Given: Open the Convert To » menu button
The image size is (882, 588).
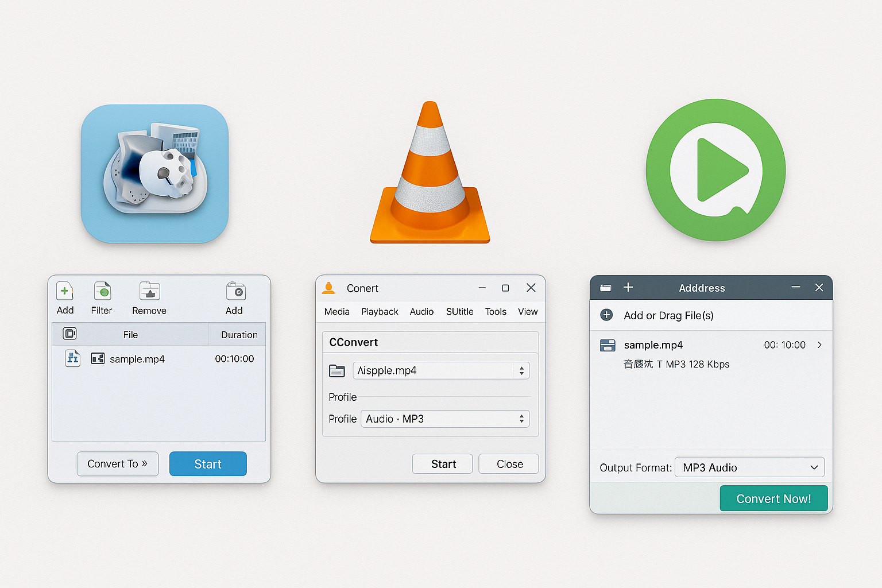Looking at the screenshot, I should tap(118, 463).
